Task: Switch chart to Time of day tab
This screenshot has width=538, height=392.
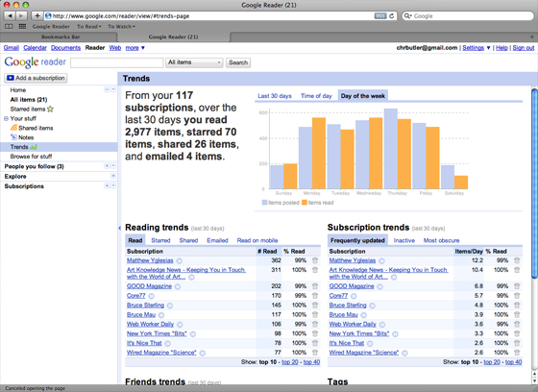Action: 316,96
